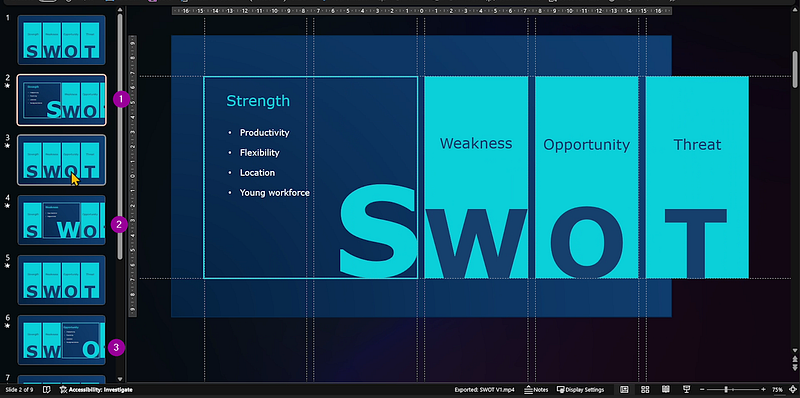Fit slide to current window
The height and width of the screenshot is (398, 800).
(793, 390)
